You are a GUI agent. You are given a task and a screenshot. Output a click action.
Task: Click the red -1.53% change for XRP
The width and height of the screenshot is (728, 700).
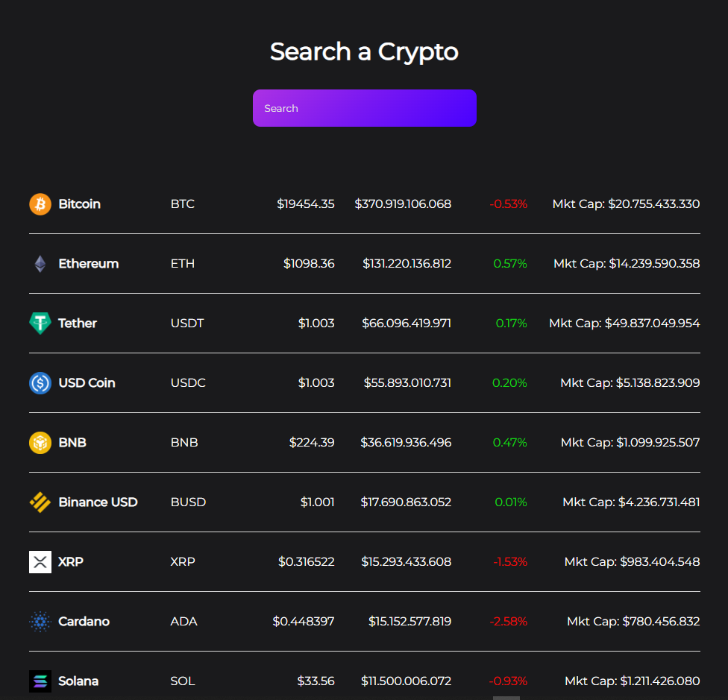coord(509,561)
